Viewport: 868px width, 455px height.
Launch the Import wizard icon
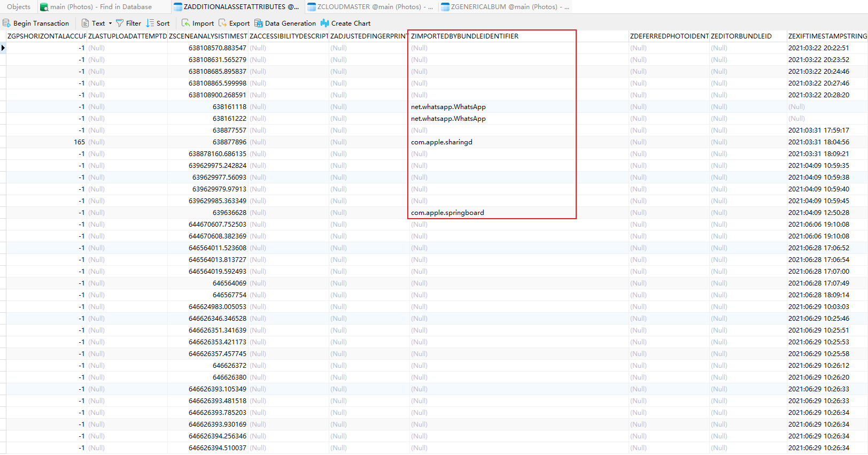[x=186, y=23]
